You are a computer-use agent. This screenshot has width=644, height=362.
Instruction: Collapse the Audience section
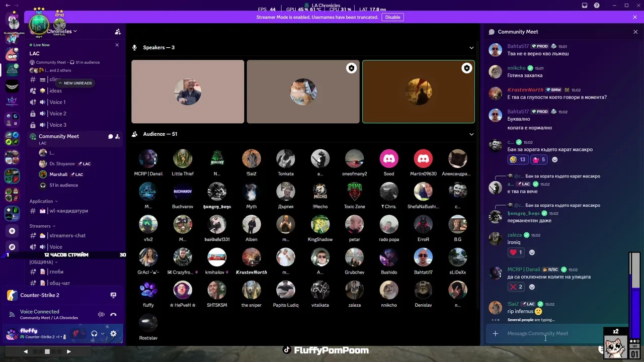[x=471, y=134]
